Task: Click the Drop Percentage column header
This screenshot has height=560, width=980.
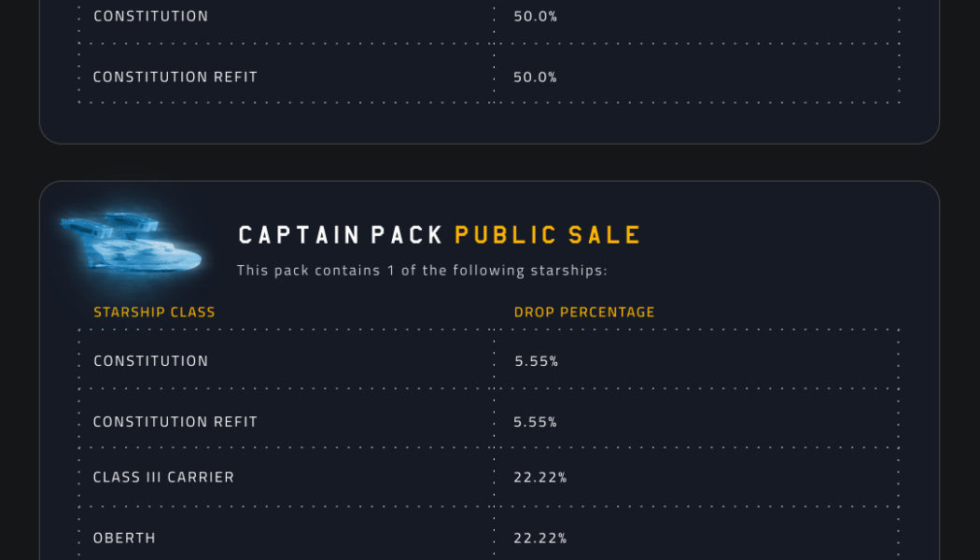Action: (x=584, y=312)
